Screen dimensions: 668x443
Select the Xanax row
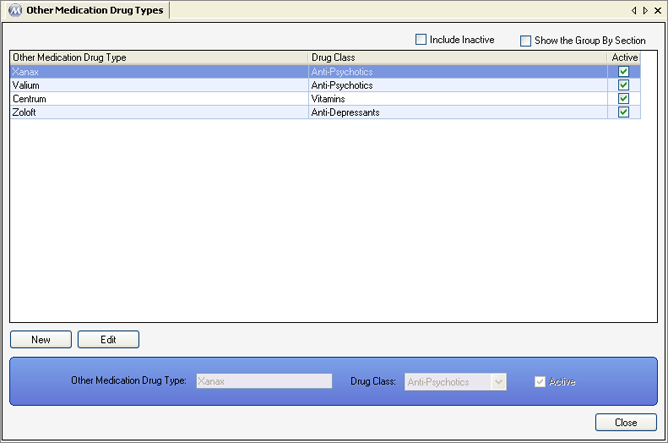325,72
